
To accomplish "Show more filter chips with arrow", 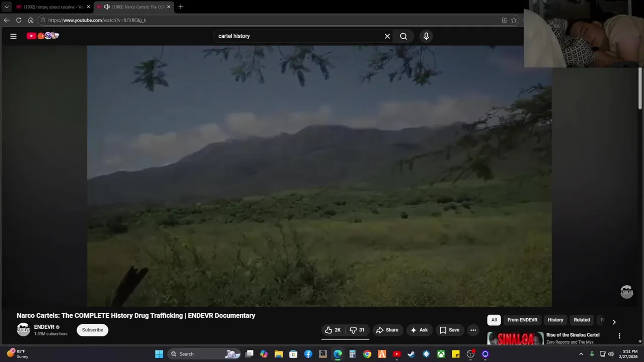I will click(x=614, y=322).
